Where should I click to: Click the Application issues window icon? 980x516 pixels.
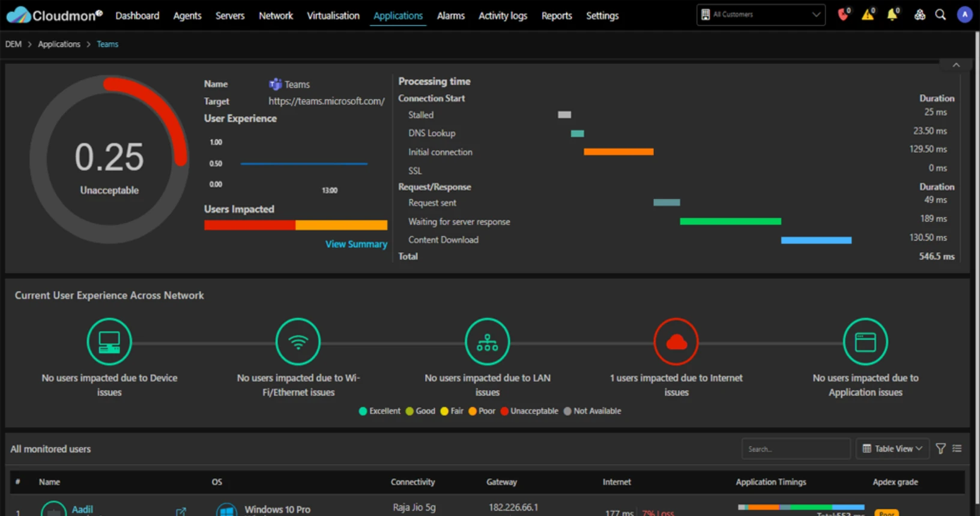[865, 342]
